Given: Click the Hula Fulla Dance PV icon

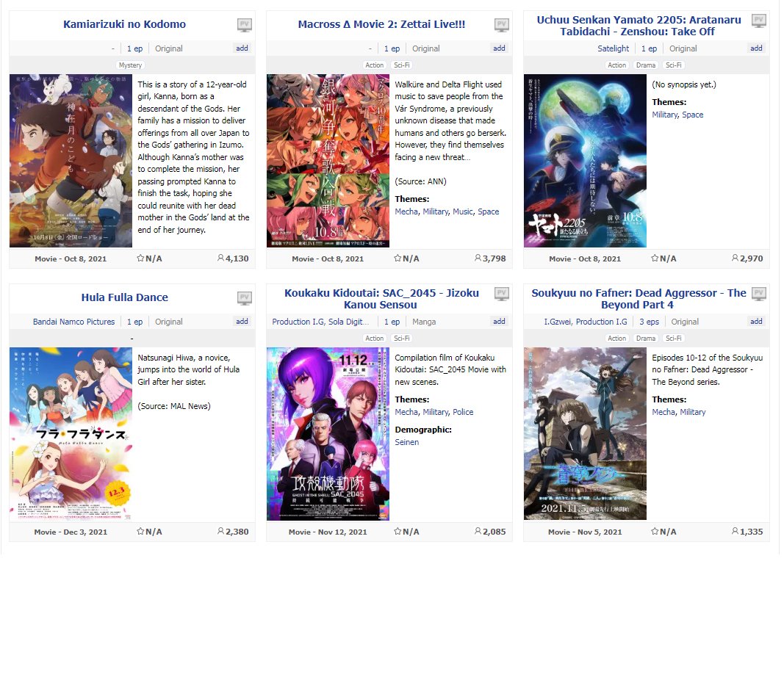Looking at the screenshot, I should tap(244, 298).
